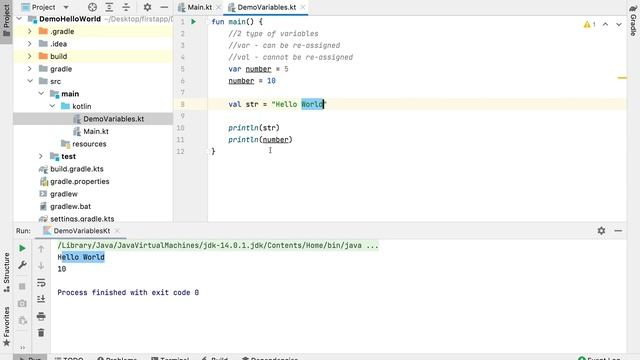Expand the .idea folder

(29, 44)
